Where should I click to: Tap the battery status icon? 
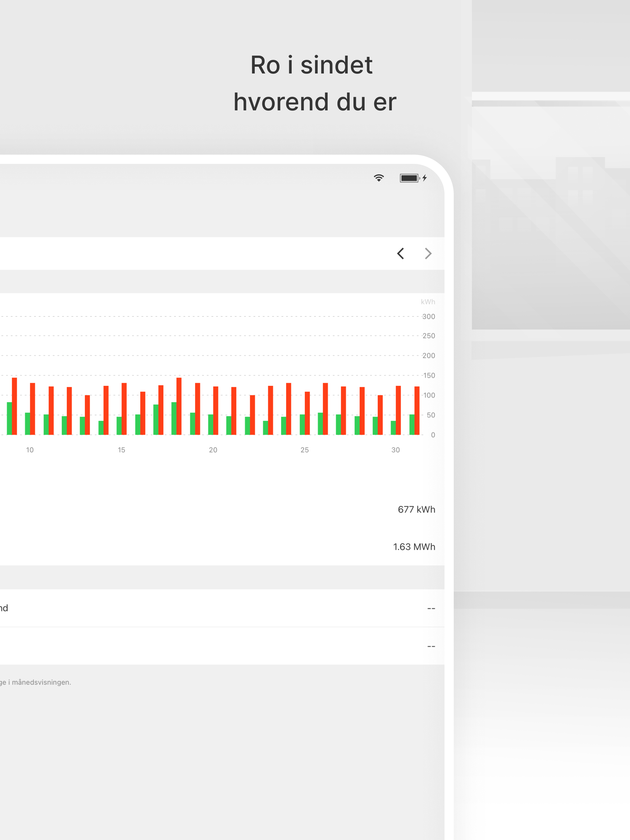[x=409, y=178]
